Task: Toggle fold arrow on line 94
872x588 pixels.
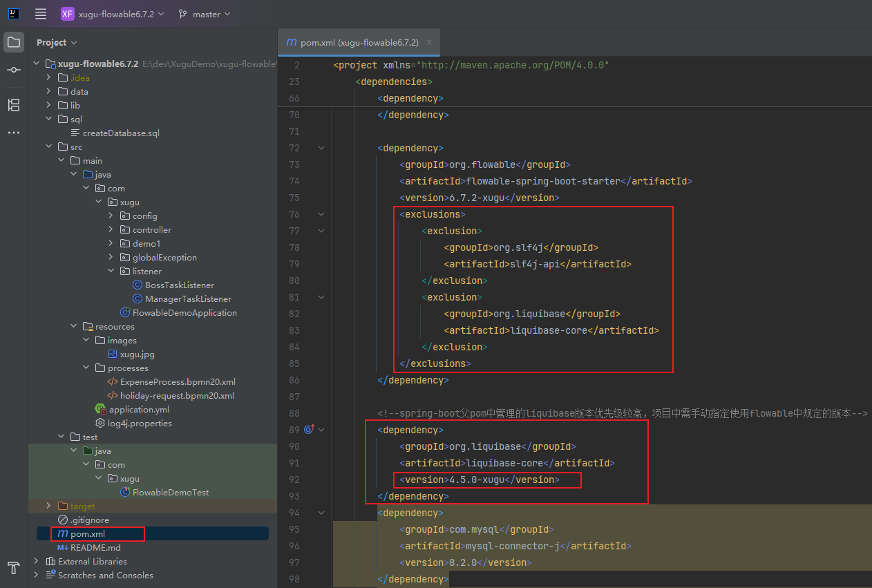Action: (321, 513)
